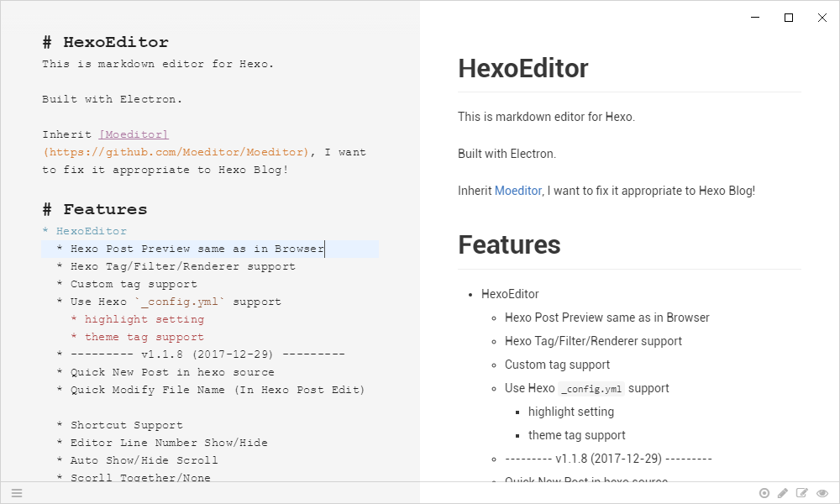Click 'Custom tag support' in the preview
This screenshot has width=840, height=504.
(557, 365)
